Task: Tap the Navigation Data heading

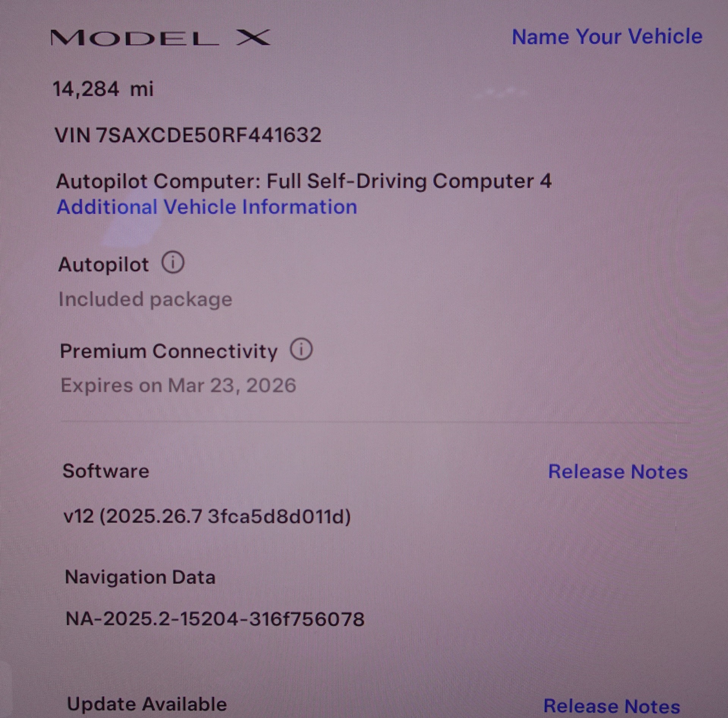Action: coord(140,577)
